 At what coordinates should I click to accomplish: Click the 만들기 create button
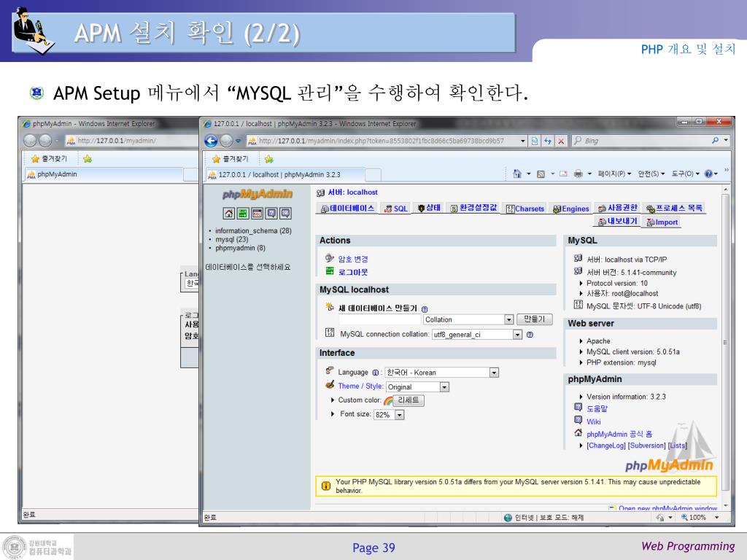535,319
